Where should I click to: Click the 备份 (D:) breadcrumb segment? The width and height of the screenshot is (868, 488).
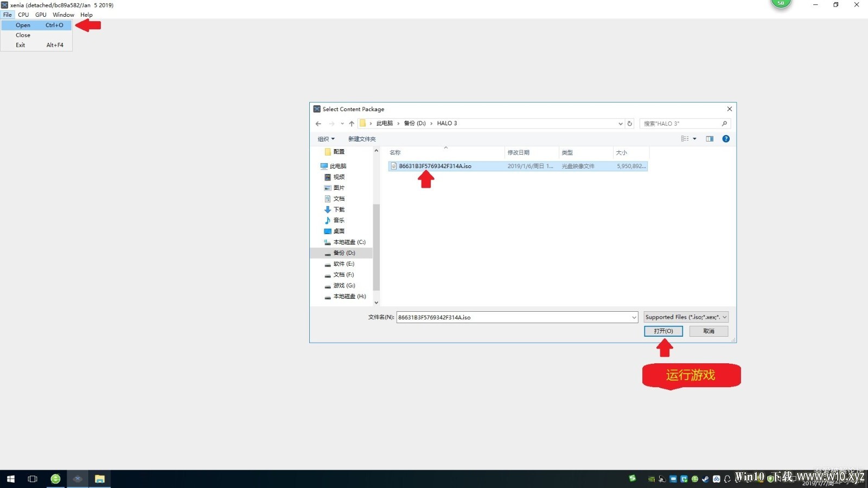coord(414,124)
